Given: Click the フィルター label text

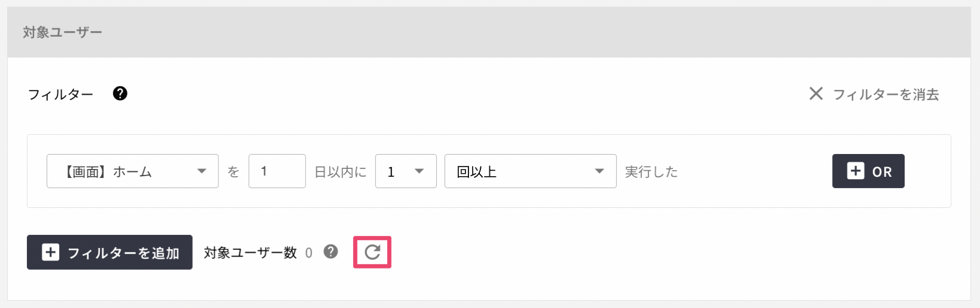Looking at the screenshot, I should pos(60,94).
